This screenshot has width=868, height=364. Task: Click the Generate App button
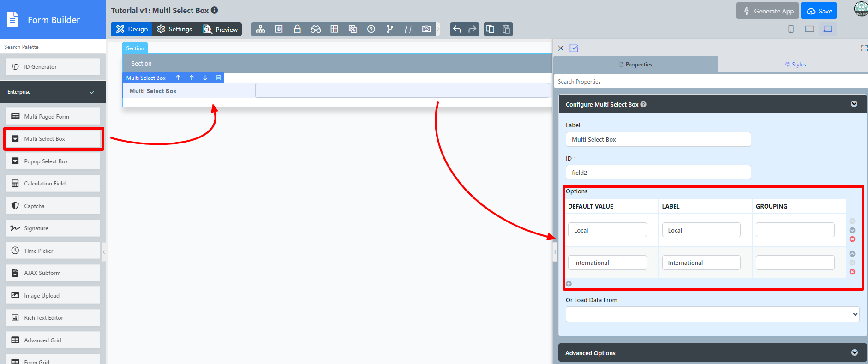(768, 11)
